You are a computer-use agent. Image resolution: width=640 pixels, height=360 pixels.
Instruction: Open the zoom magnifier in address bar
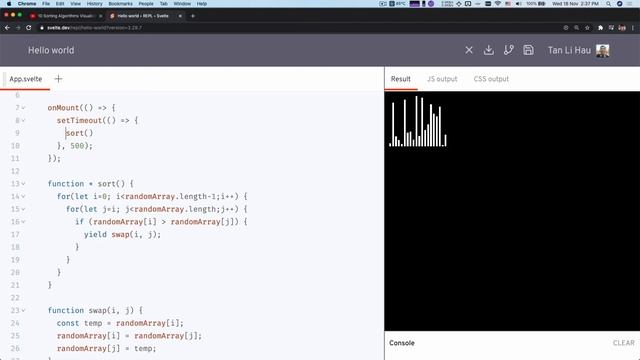[576, 28]
